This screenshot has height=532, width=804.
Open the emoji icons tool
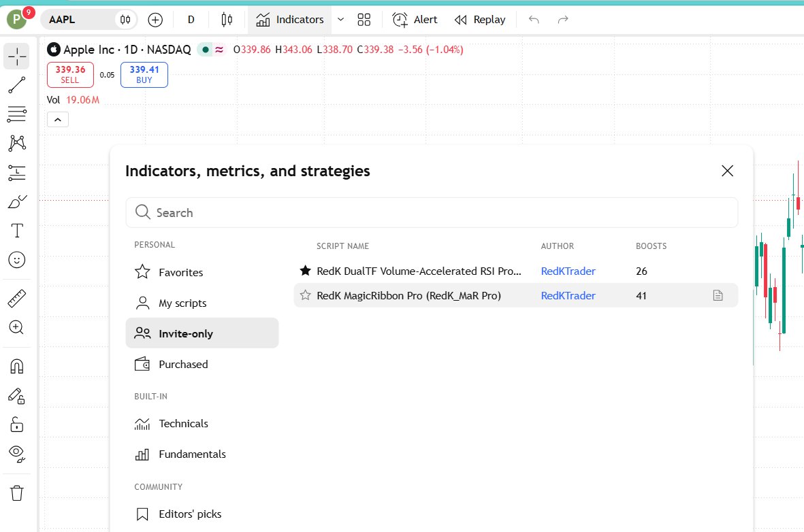click(16, 260)
